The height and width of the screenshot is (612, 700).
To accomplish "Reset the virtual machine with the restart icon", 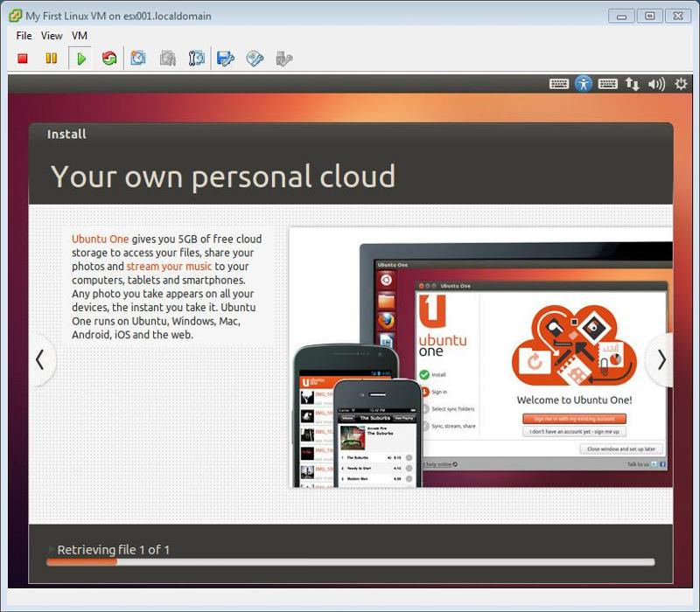I will point(109,59).
